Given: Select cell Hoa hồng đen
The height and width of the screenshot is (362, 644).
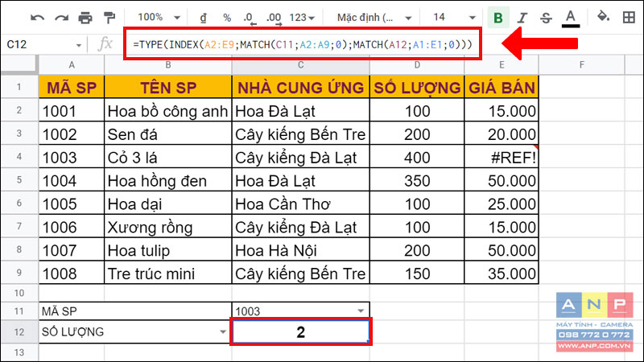Looking at the screenshot, I should 168,180.
